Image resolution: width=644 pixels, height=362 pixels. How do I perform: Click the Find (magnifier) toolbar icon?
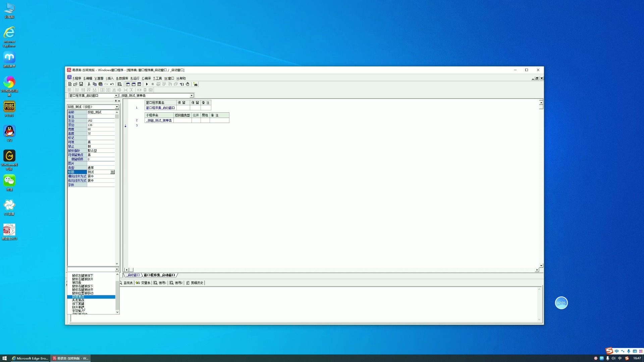(x=119, y=84)
